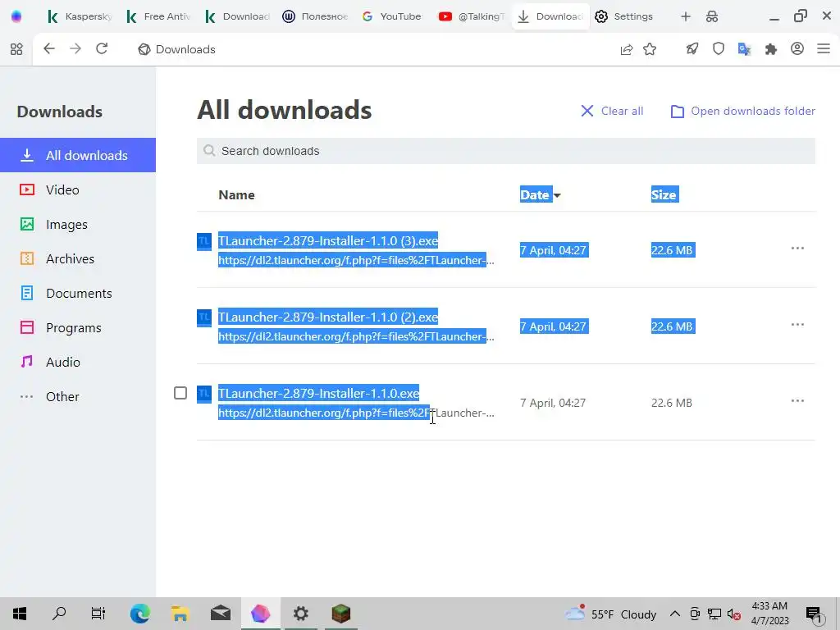
Task: Select All downloads in sidebar
Action: click(78, 155)
